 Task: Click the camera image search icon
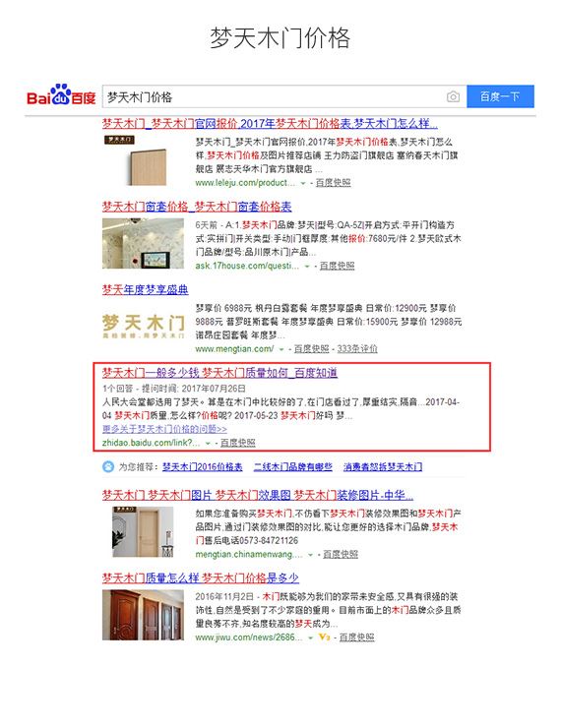tap(453, 96)
